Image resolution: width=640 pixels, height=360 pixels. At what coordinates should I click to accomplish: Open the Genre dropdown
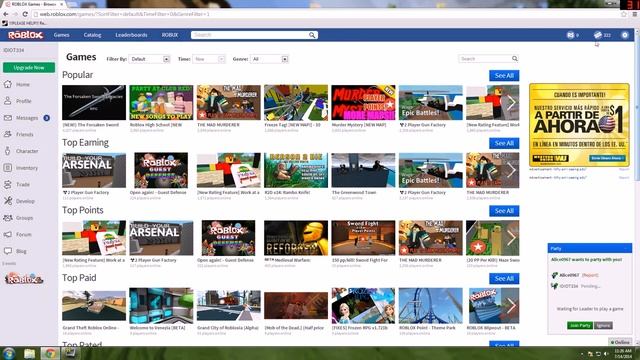269,59
